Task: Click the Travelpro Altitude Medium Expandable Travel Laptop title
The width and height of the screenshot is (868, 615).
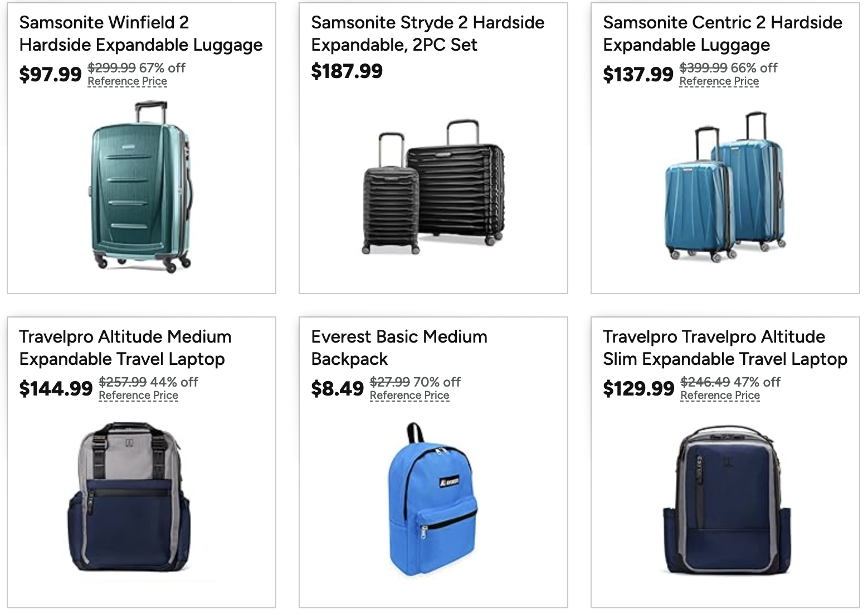Action: [125, 348]
